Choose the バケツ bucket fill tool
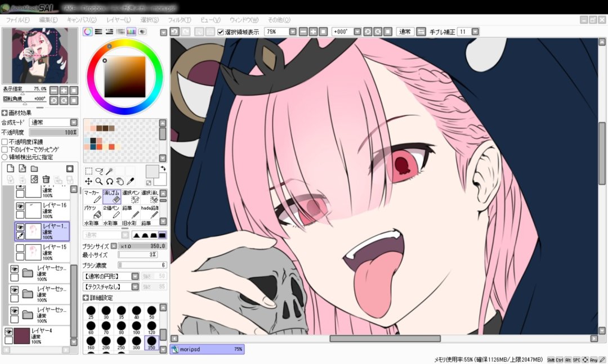This screenshot has height=364, width=608. click(93, 212)
